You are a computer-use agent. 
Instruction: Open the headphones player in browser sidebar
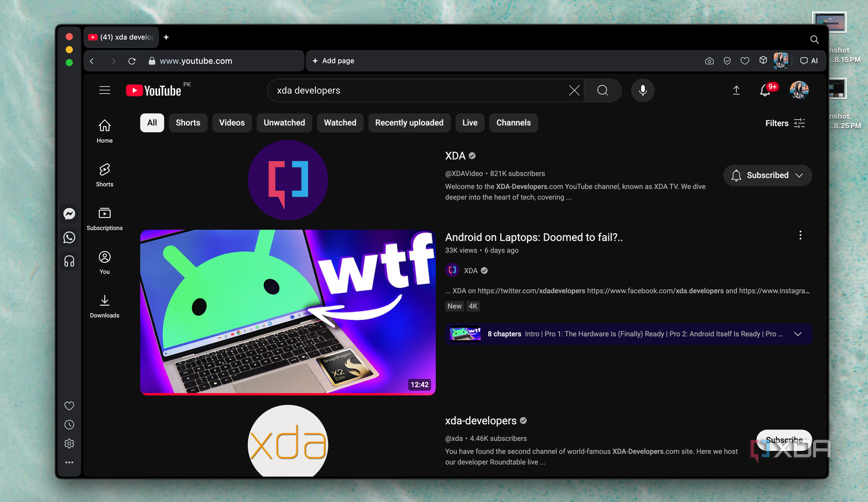coord(69,261)
